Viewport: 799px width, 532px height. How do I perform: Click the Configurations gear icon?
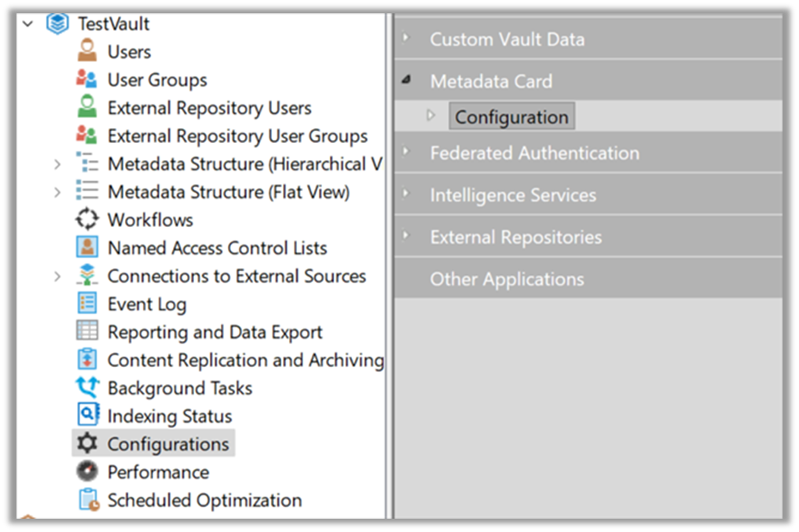click(87, 443)
